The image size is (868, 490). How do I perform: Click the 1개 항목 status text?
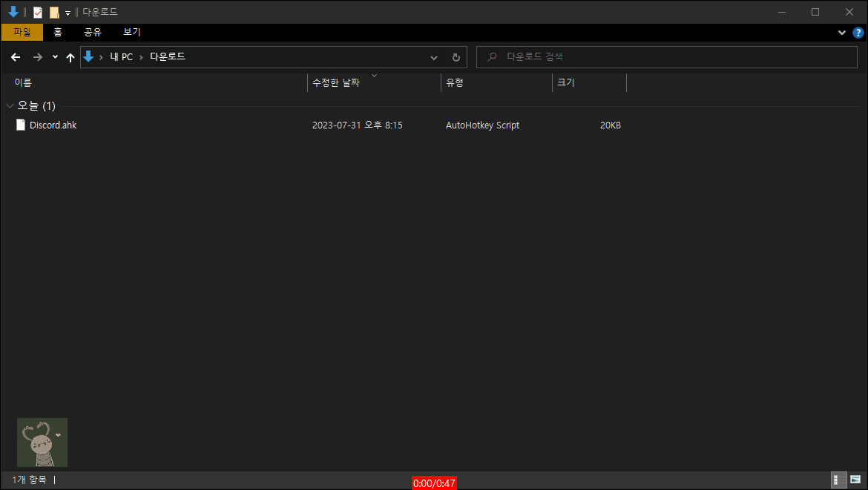pyautogui.click(x=30, y=480)
